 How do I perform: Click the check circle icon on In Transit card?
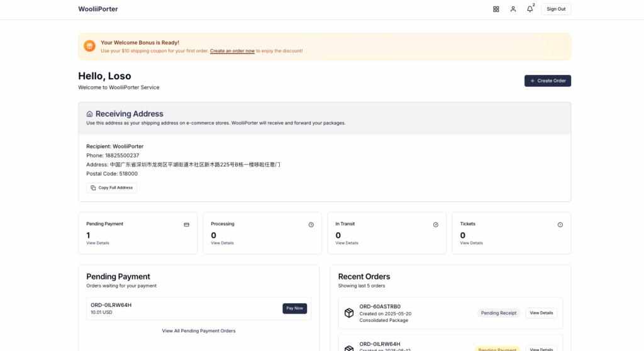(x=435, y=225)
